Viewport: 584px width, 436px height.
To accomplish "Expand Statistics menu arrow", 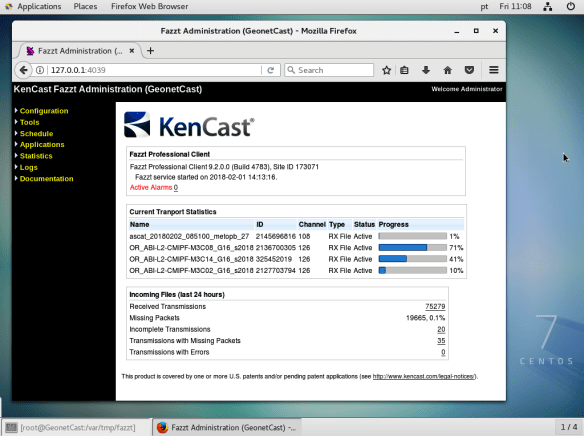I will (x=16, y=155).
